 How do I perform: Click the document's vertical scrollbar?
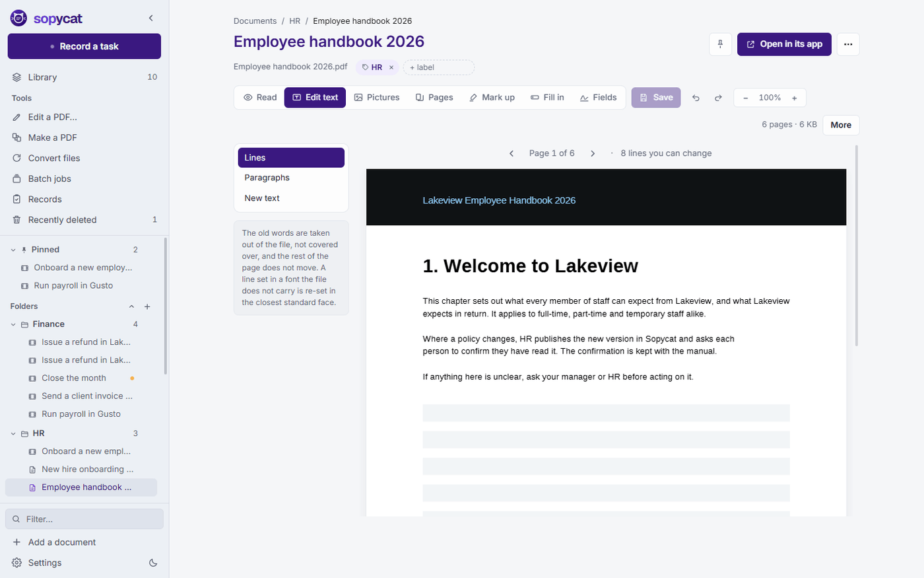857,246
